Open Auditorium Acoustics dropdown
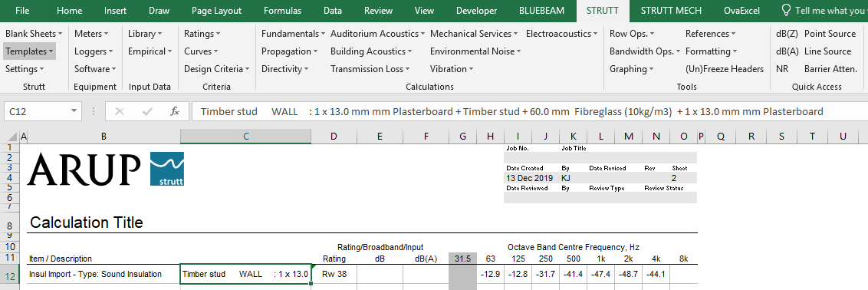 [x=377, y=34]
